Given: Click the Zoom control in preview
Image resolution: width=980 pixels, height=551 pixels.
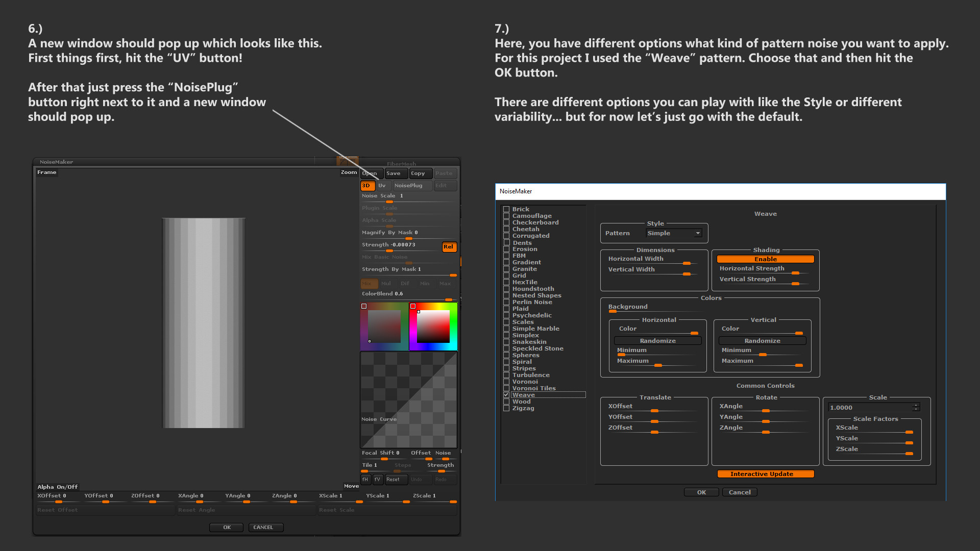Looking at the screenshot, I should pos(349,172).
